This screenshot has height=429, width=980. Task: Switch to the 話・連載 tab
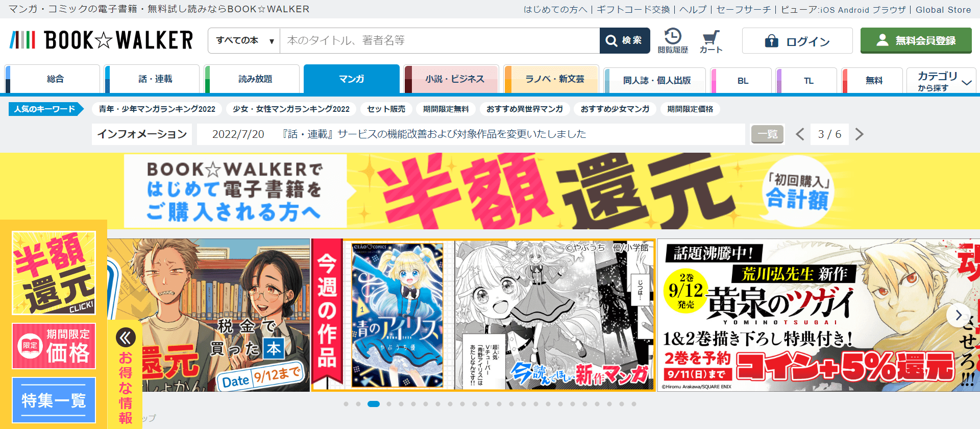pos(152,79)
